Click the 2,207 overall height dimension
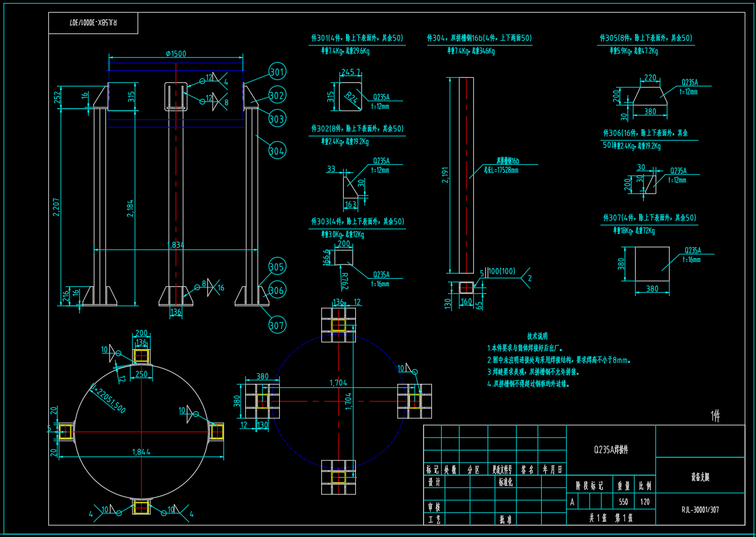The image size is (756, 537). coord(56,207)
